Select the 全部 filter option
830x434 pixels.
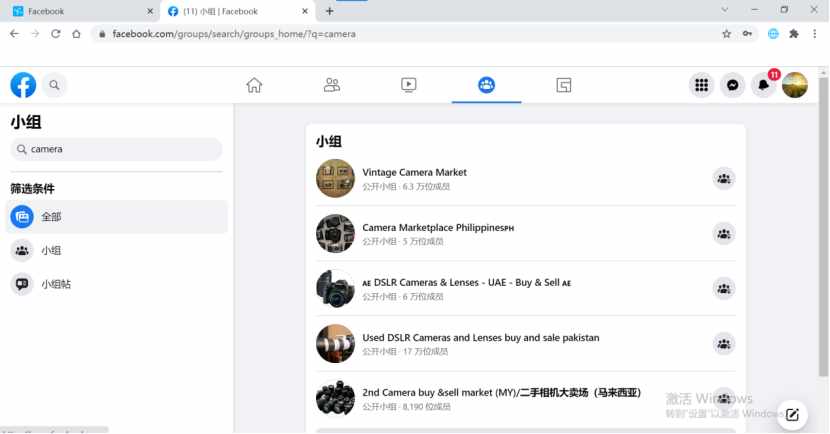116,216
